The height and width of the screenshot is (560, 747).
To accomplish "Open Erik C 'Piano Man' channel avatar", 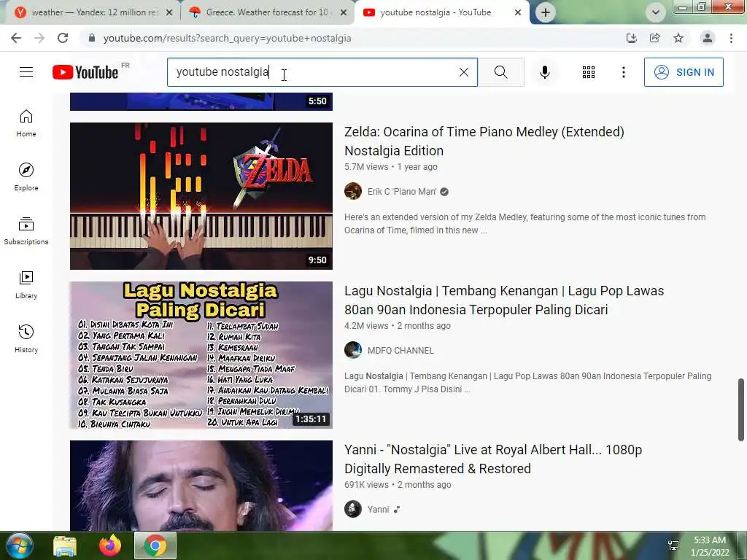I will (x=353, y=192).
